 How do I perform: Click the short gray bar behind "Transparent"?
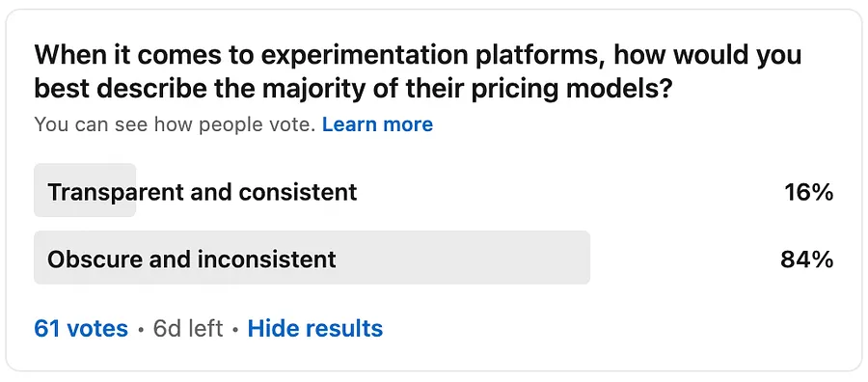pos(85,190)
